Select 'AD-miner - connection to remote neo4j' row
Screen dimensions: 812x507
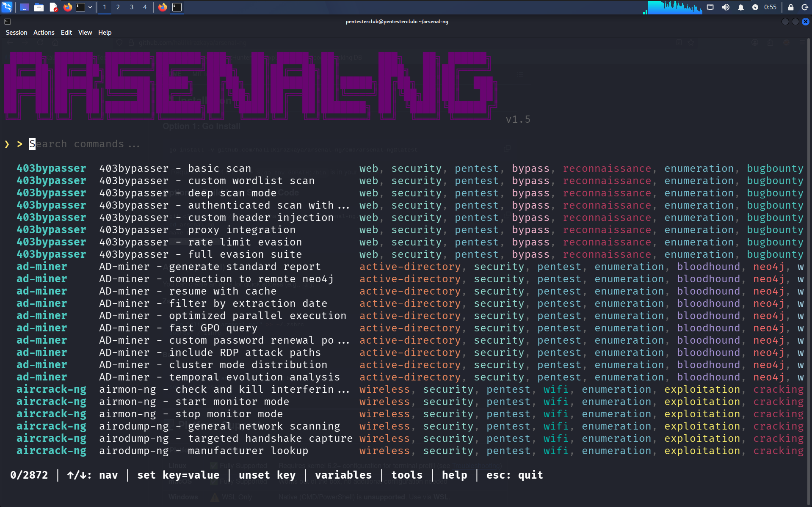410,279
